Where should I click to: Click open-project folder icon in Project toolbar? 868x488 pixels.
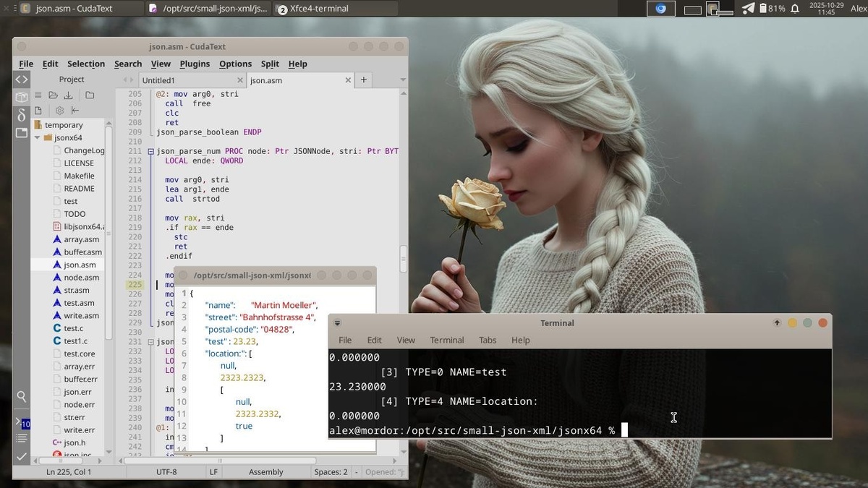(x=53, y=95)
